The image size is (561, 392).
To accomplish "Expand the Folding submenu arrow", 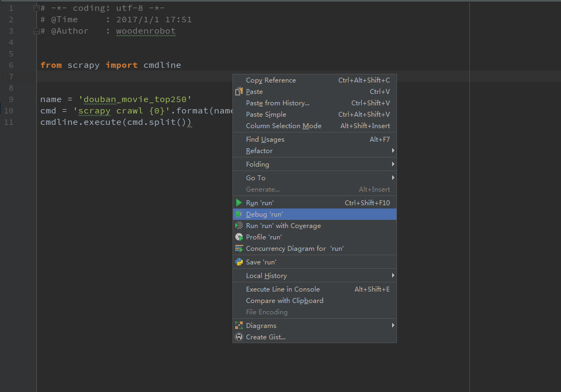I will [393, 165].
